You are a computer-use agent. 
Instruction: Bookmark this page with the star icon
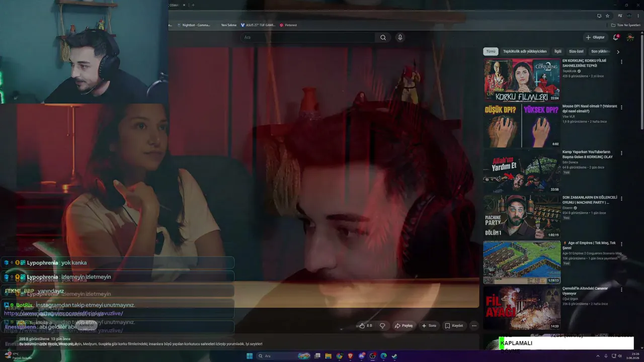(x=607, y=16)
